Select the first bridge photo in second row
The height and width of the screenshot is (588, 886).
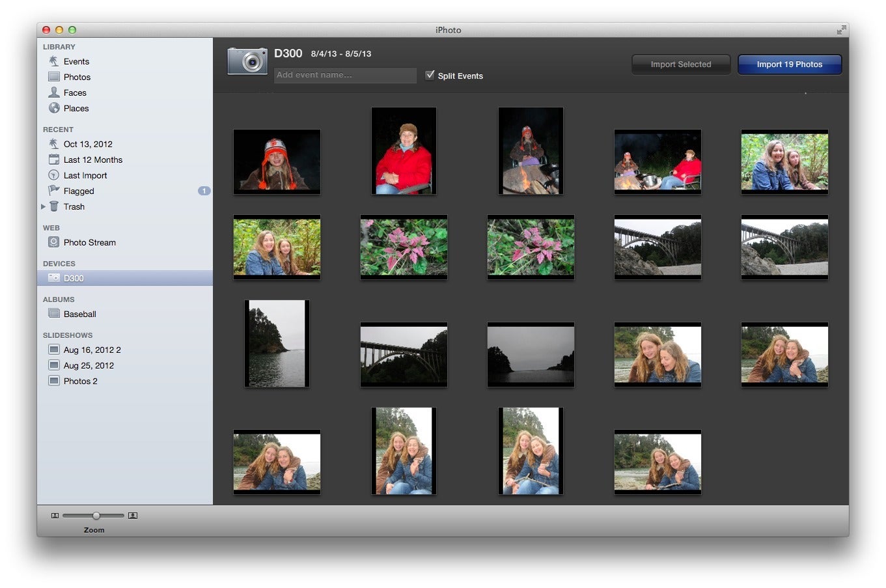pos(658,247)
